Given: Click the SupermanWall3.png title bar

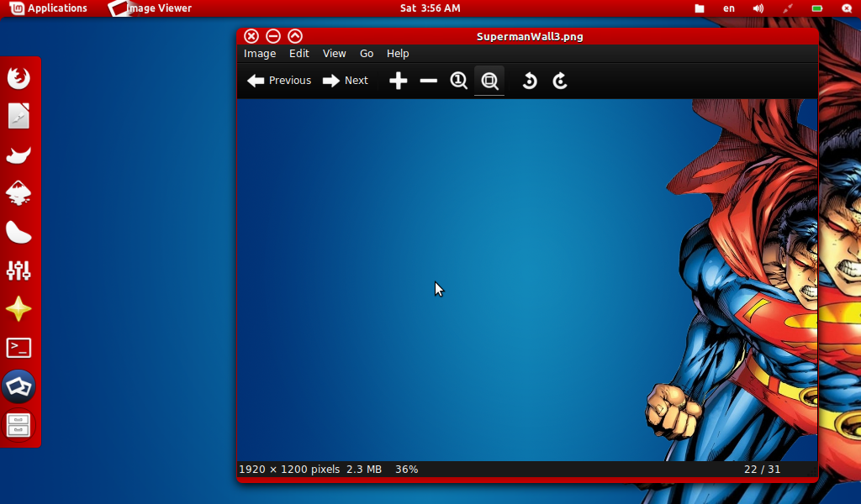Looking at the screenshot, I should 530,37.
